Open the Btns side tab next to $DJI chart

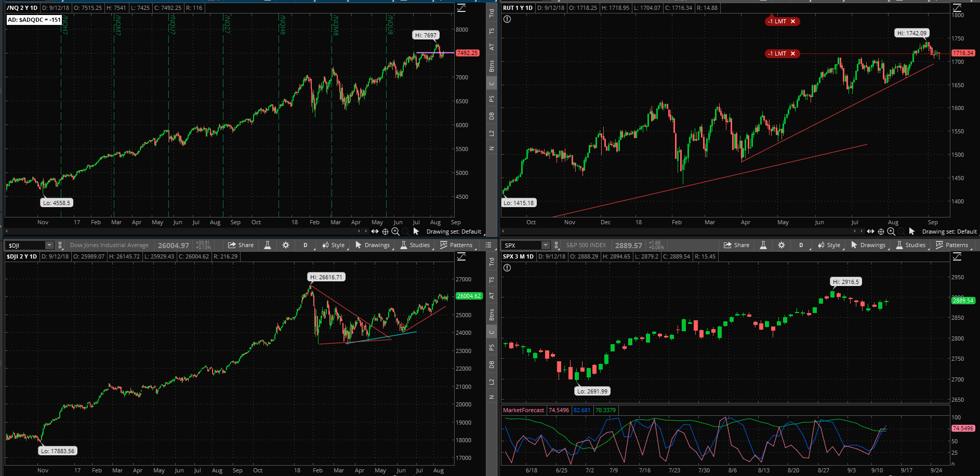[x=492, y=315]
